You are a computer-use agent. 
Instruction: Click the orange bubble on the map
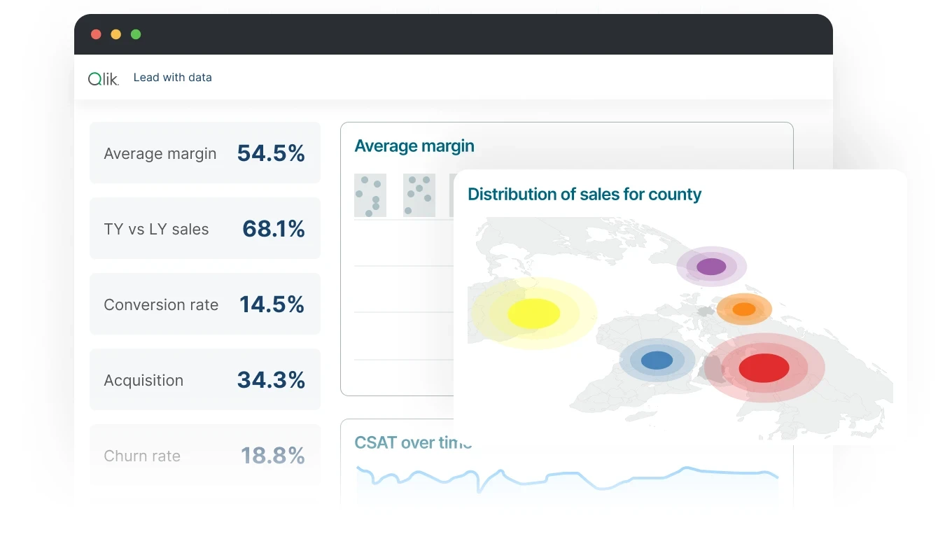[743, 309]
